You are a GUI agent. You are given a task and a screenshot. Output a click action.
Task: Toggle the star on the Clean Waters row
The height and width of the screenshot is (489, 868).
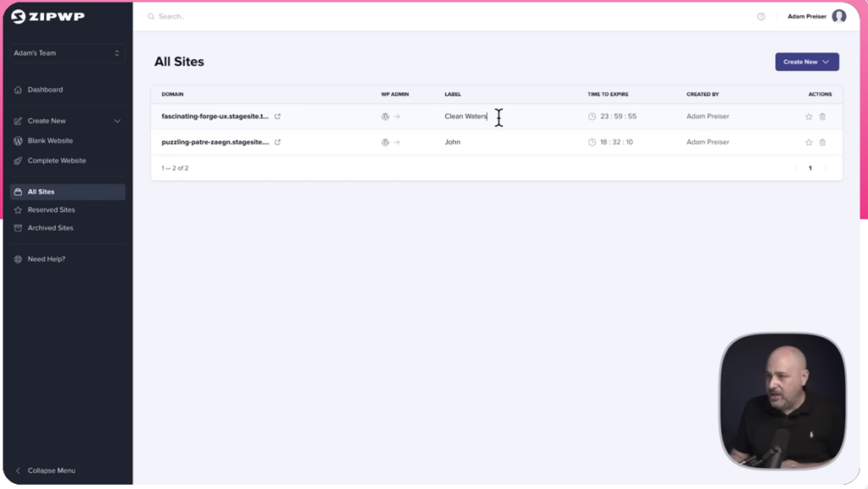coord(808,116)
